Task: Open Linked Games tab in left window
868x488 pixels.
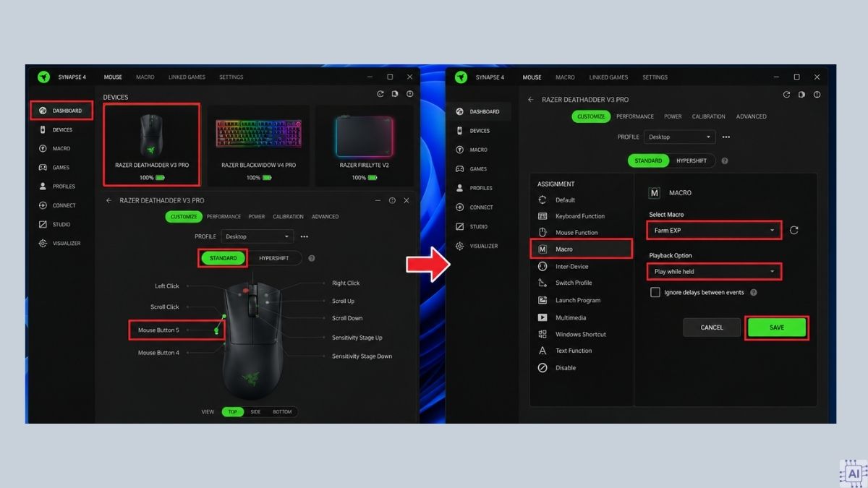Action: [x=187, y=77]
